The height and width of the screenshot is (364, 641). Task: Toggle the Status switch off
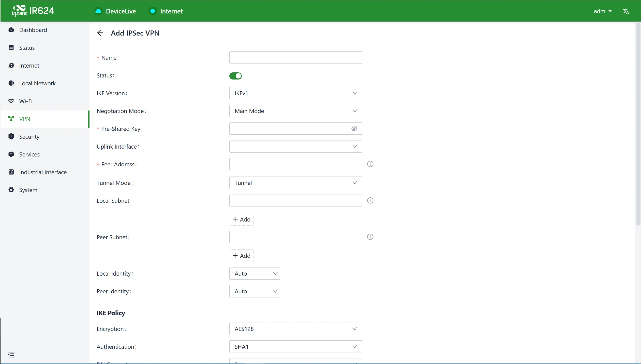pos(235,76)
